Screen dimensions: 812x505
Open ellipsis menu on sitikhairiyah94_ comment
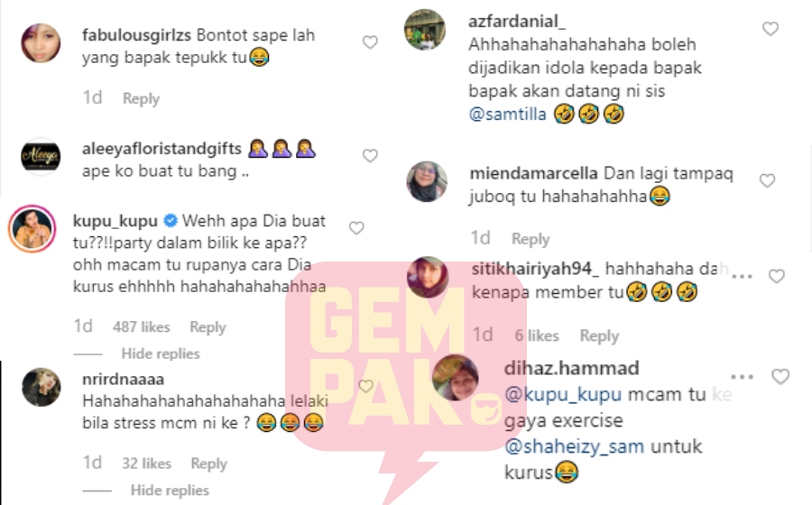click(x=743, y=276)
